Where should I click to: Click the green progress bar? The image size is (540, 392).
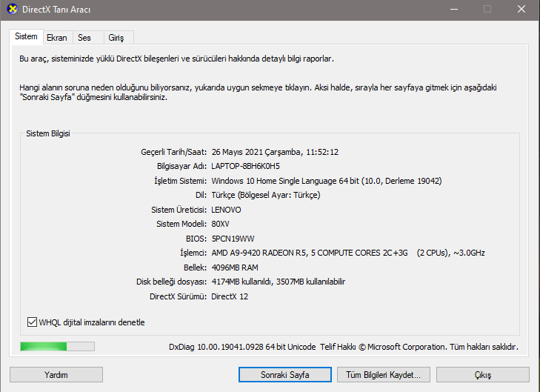[x=58, y=347]
